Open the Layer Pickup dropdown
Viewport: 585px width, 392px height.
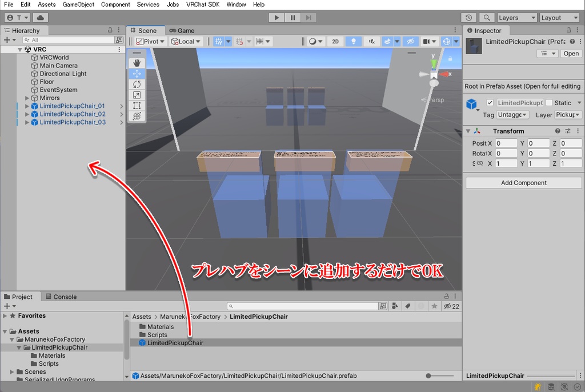567,115
